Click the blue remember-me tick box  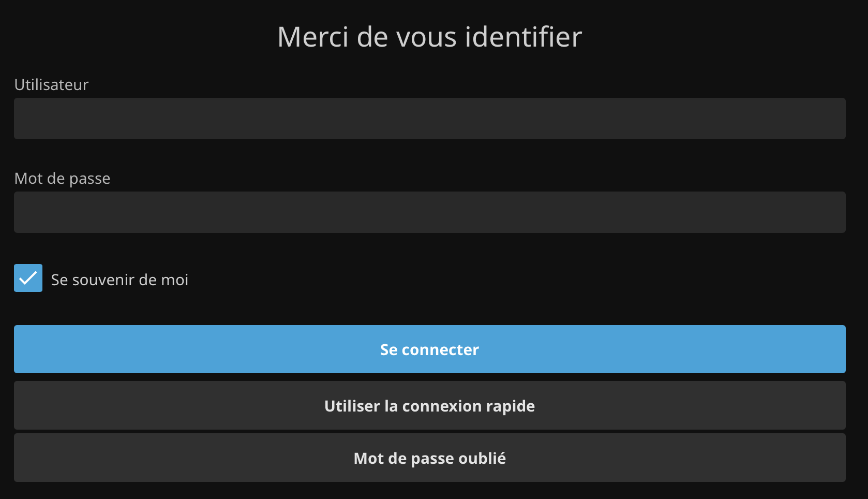tap(28, 278)
